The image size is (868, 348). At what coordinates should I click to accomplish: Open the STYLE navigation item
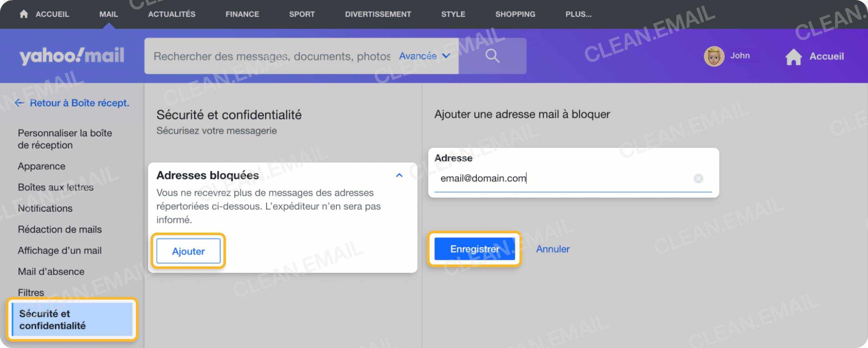[453, 14]
